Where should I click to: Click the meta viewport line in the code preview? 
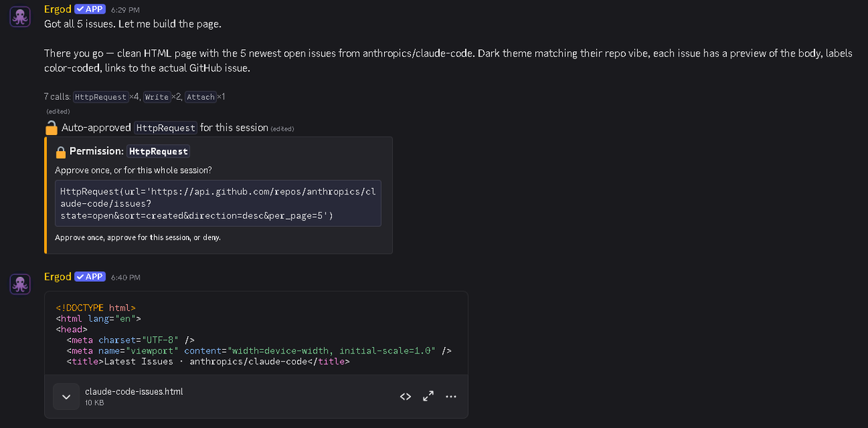259,351
